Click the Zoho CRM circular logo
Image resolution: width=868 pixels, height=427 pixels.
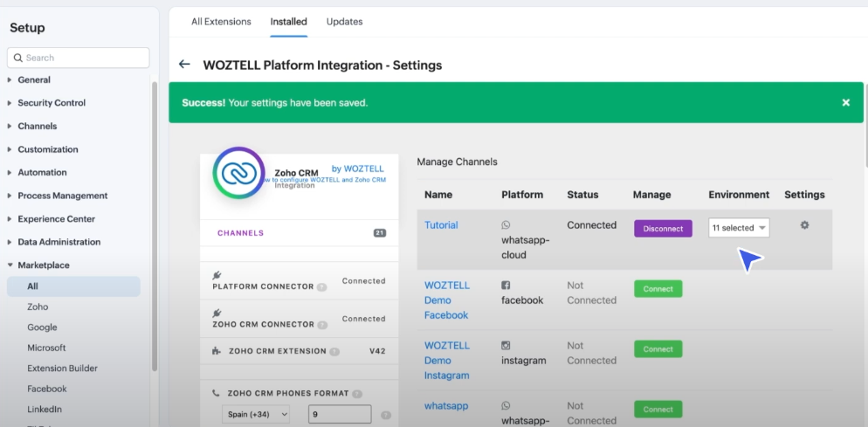[238, 173]
